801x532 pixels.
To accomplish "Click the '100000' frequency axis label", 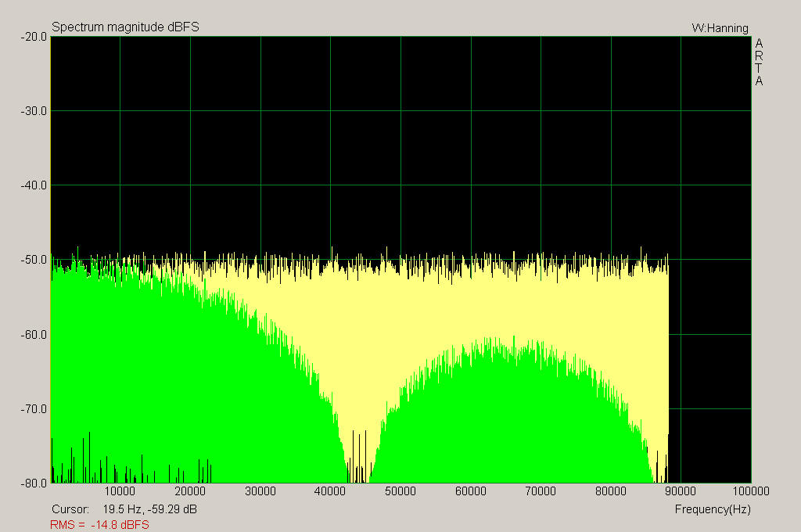I will click(x=750, y=491).
